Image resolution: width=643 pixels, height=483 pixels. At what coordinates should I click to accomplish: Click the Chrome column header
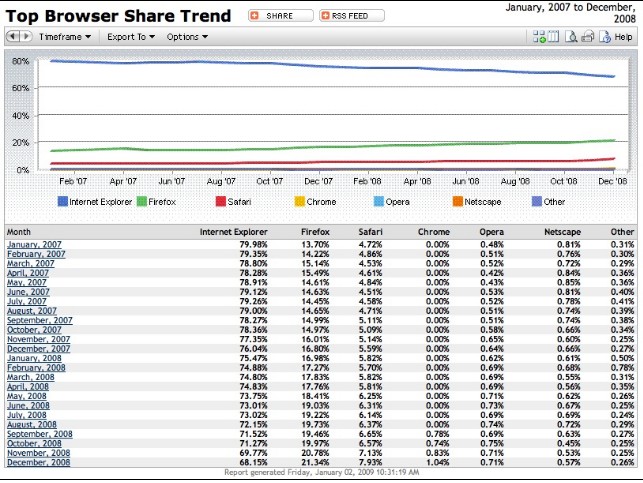tap(434, 232)
